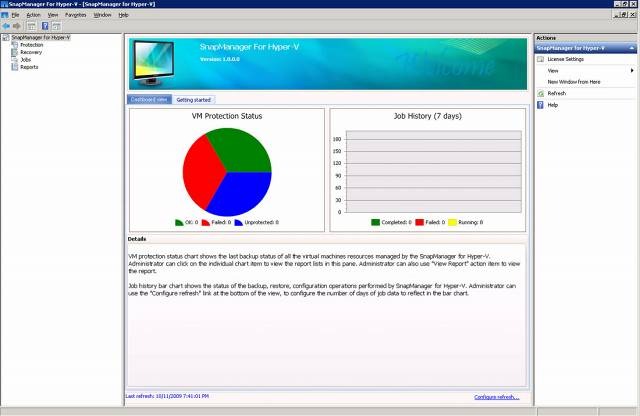This screenshot has height=416, width=640.
Task: Click the yellow Running legend swatch
Action: (452, 222)
